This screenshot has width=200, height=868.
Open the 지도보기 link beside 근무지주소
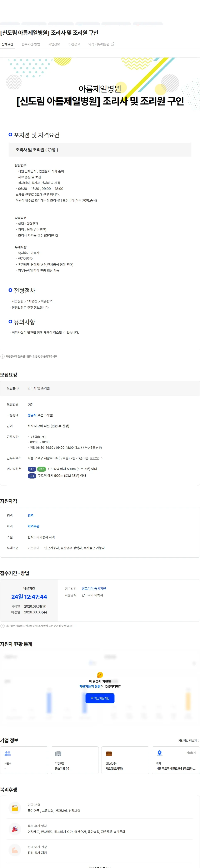tap(95, 458)
